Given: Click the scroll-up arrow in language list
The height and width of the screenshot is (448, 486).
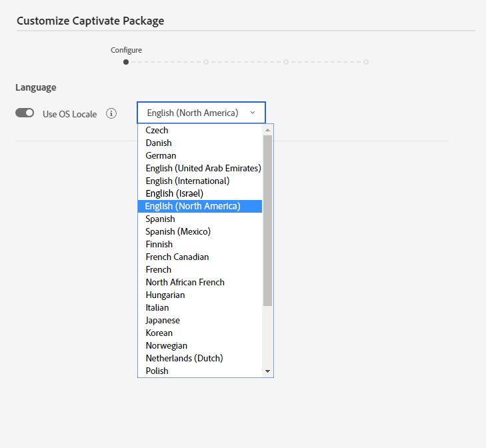Looking at the screenshot, I should [267, 129].
